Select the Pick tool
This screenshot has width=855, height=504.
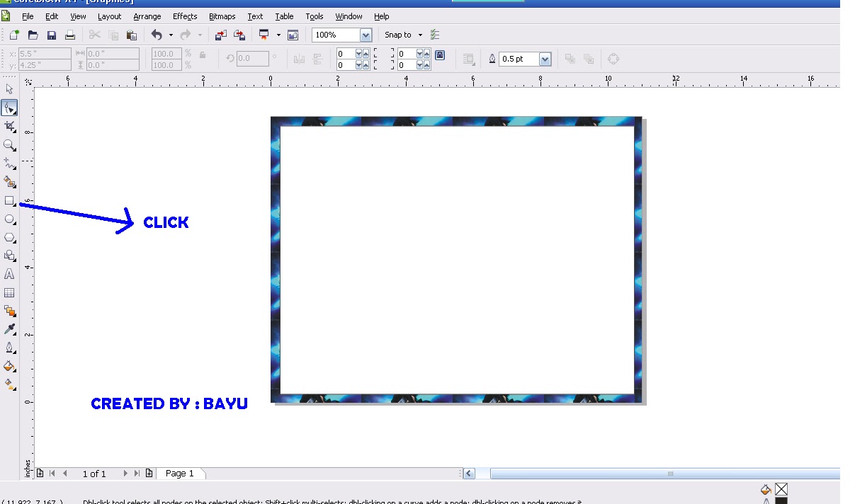coord(9,89)
